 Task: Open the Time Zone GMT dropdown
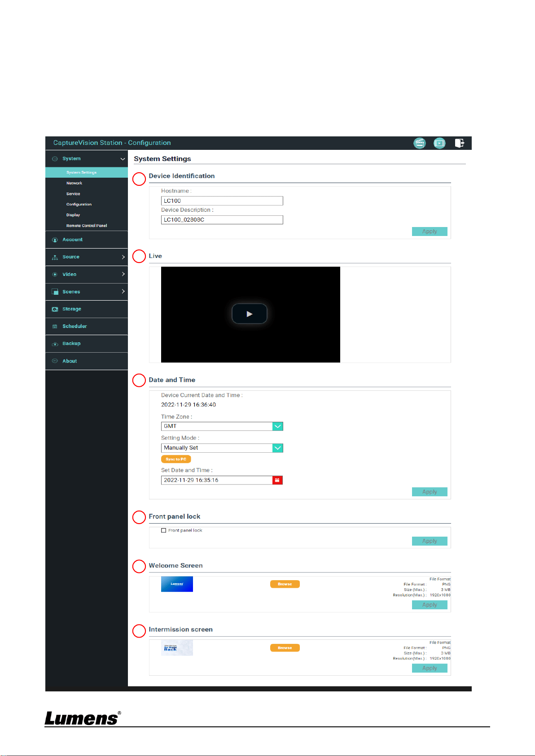point(222,426)
